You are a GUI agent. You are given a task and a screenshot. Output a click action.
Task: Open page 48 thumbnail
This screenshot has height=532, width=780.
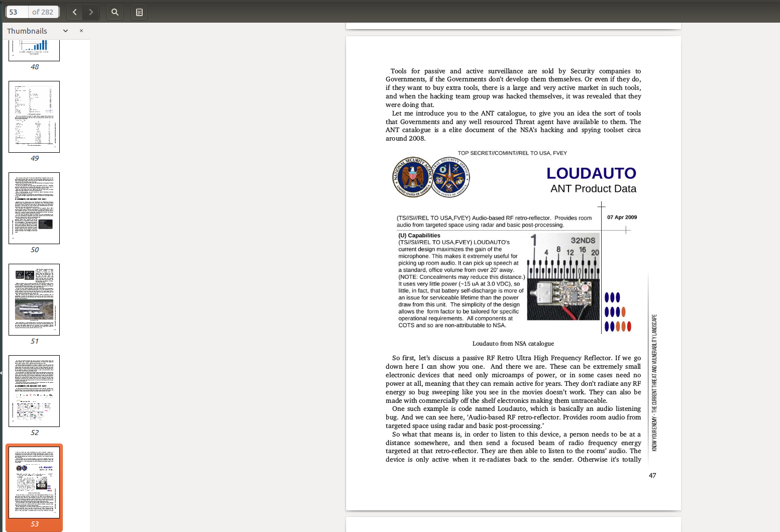(34, 50)
